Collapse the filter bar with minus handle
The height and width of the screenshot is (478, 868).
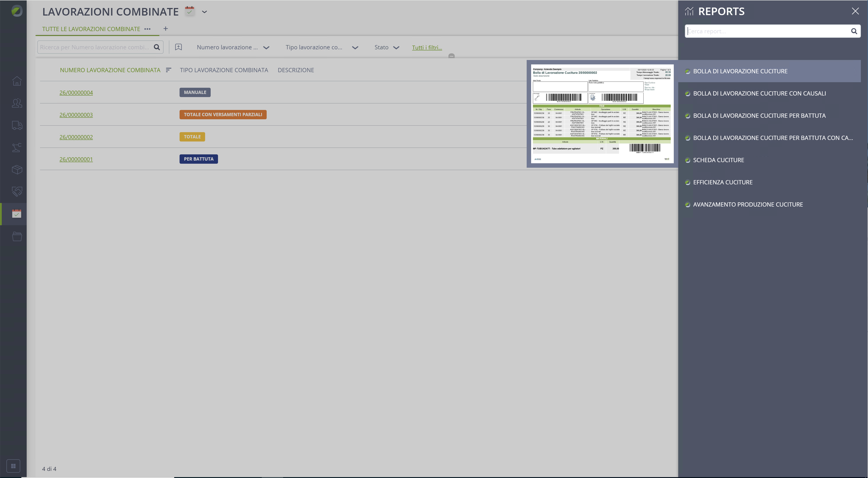coord(452,56)
